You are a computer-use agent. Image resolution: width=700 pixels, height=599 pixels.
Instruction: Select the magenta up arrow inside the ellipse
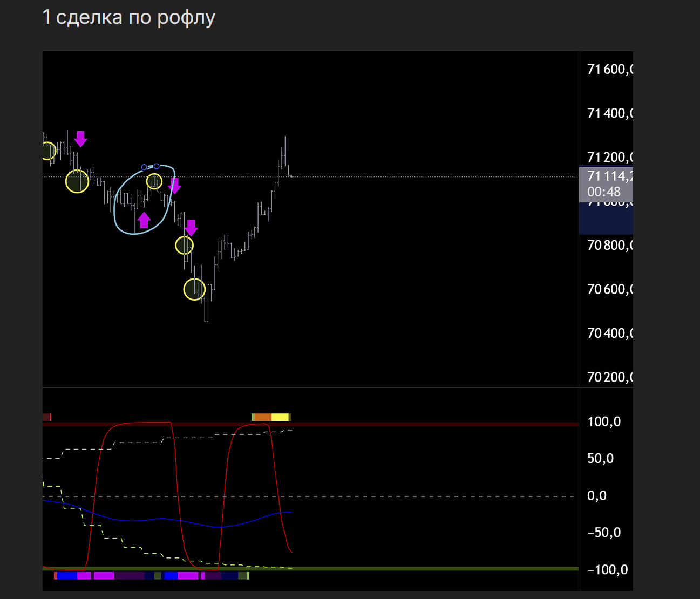pos(144,220)
